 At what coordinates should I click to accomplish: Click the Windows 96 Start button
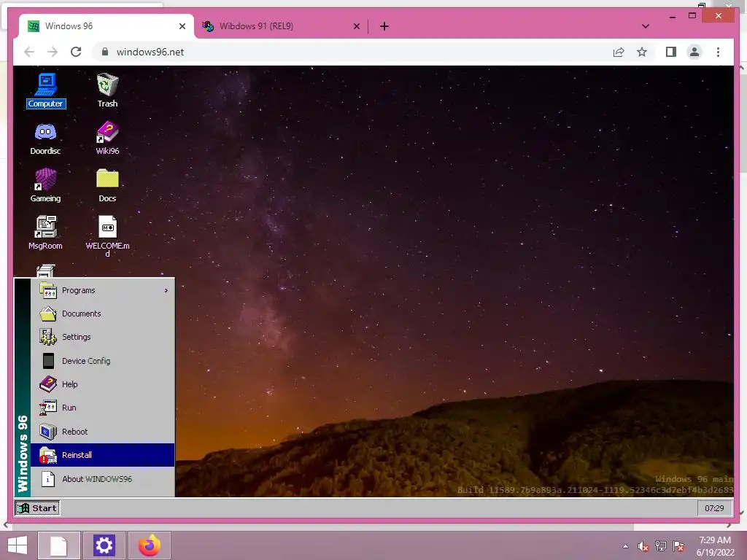tap(37, 508)
